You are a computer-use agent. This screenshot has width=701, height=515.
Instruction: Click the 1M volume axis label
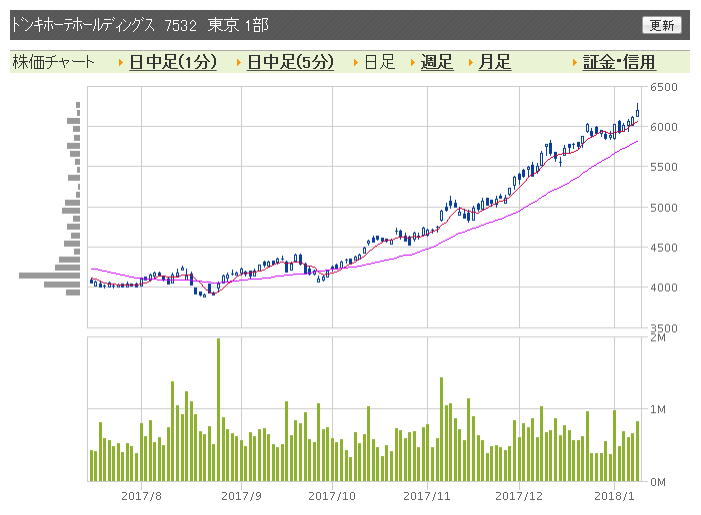(x=658, y=409)
